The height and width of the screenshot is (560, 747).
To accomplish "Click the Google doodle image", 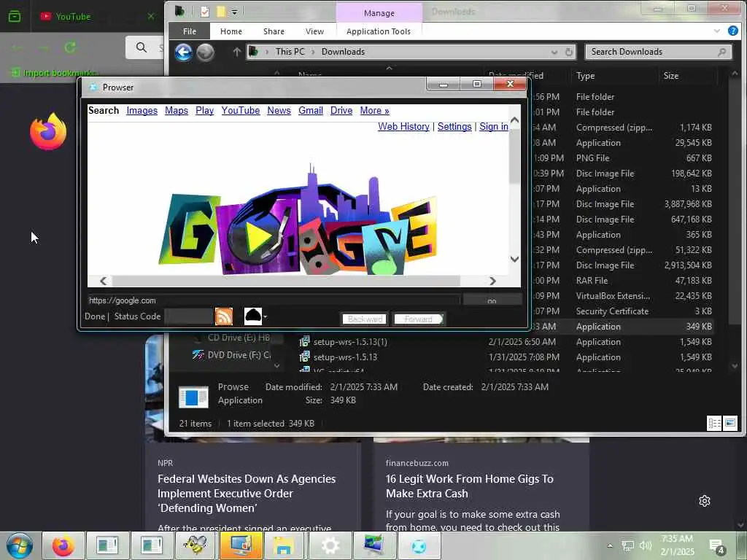I will (298, 220).
